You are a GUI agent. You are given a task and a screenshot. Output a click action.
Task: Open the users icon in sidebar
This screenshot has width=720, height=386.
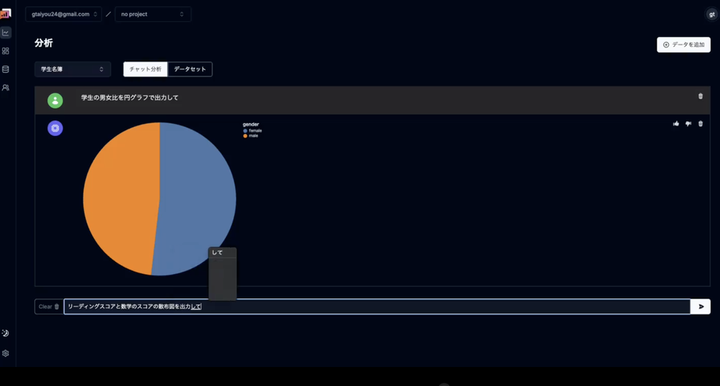6,87
